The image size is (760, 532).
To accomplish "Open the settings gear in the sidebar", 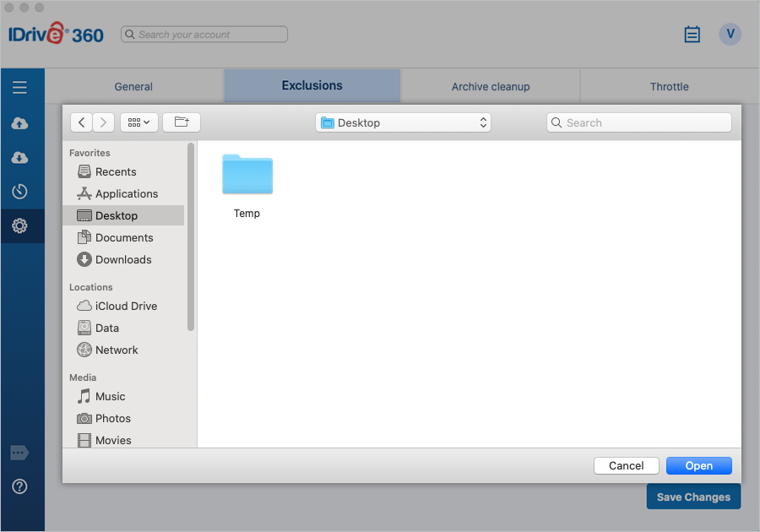I will coord(19,225).
